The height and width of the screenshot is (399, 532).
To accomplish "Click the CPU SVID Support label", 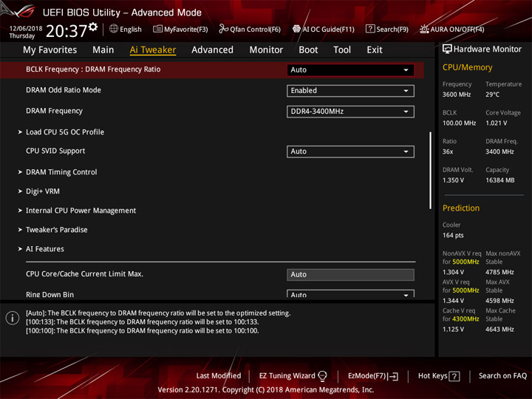I will point(55,151).
